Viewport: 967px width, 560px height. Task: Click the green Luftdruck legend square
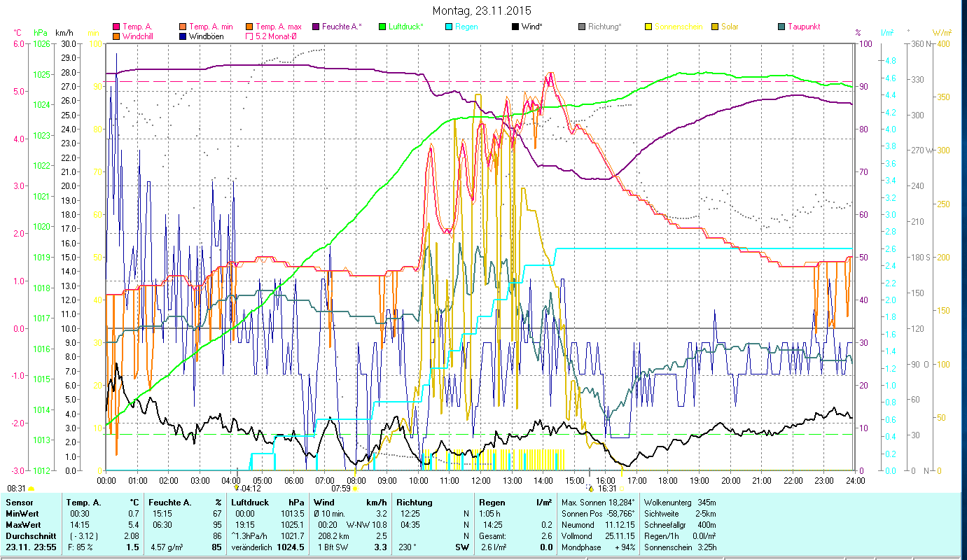coord(382,27)
